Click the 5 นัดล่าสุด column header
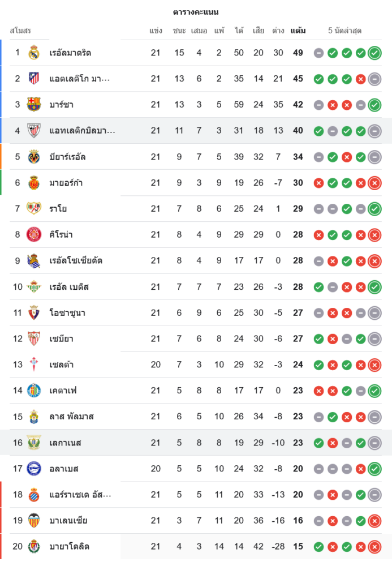 (x=344, y=31)
